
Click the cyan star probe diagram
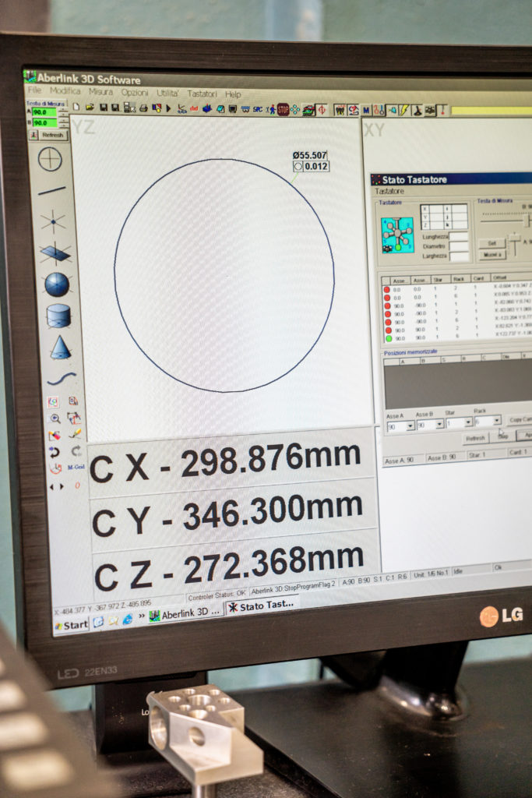coord(397,235)
